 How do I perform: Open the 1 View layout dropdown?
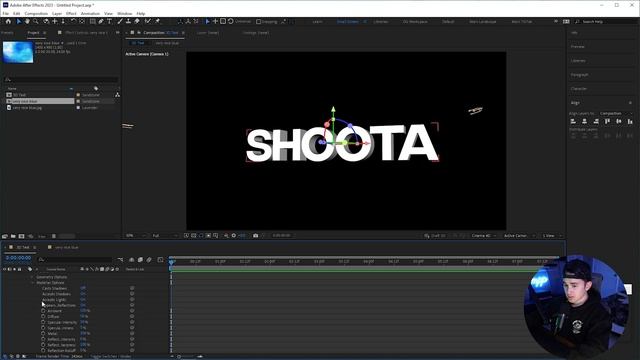pos(552,236)
